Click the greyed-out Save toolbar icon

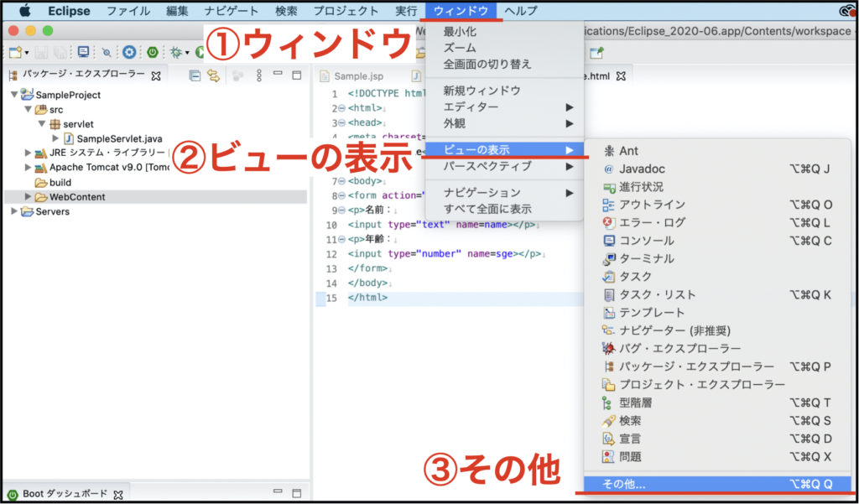tap(41, 52)
